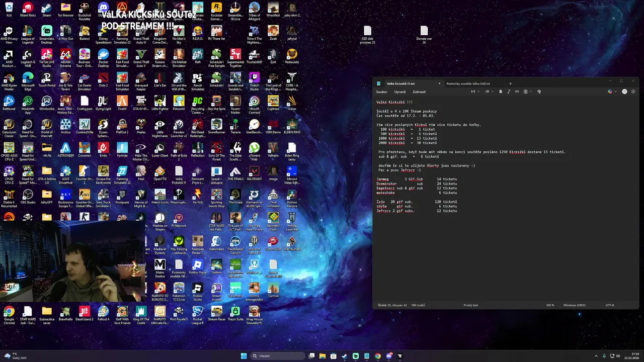Open the Windows Start button

[244, 356]
